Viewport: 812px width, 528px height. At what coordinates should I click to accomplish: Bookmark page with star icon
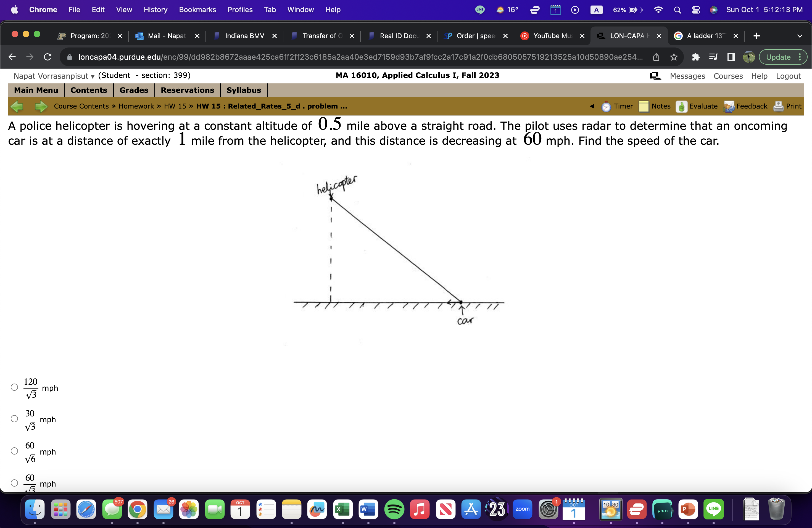tap(673, 57)
